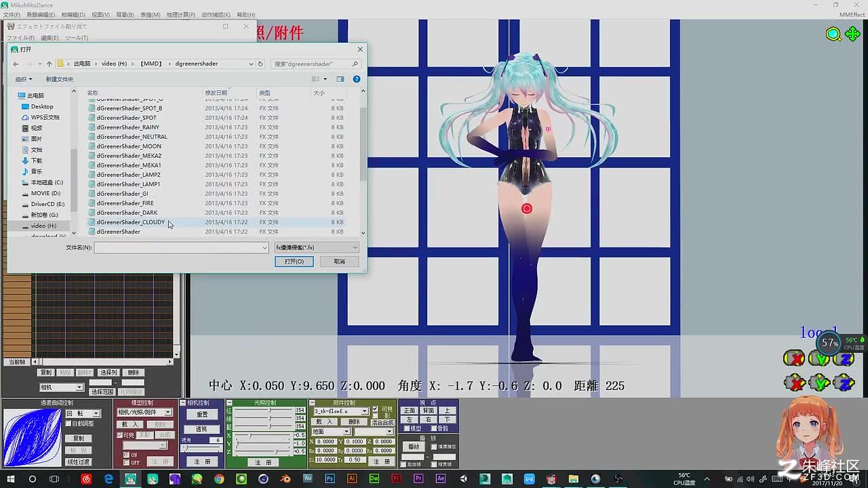Click the 打开(O) button in dialog
This screenshot has height=488, width=868.
(294, 262)
